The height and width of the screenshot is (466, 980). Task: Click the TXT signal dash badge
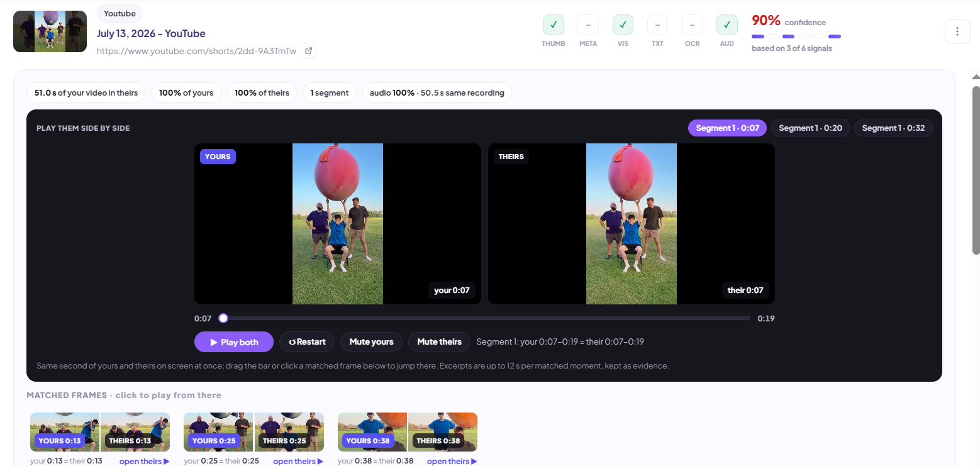pos(657,25)
